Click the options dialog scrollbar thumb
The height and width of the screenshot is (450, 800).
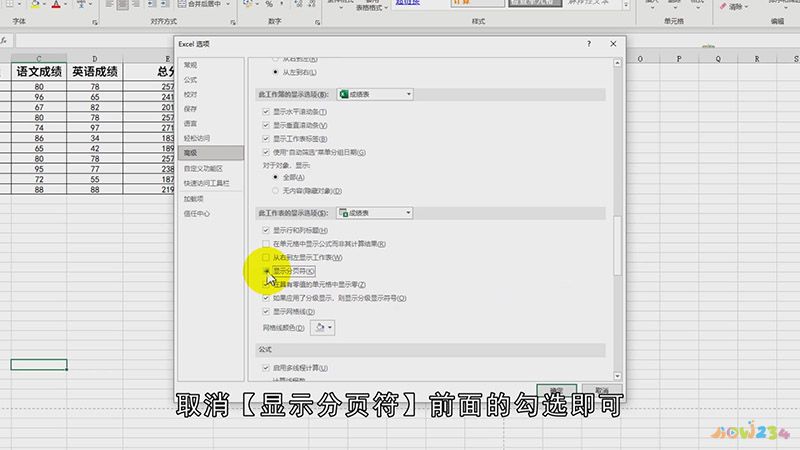pyautogui.click(x=617, y=246)
